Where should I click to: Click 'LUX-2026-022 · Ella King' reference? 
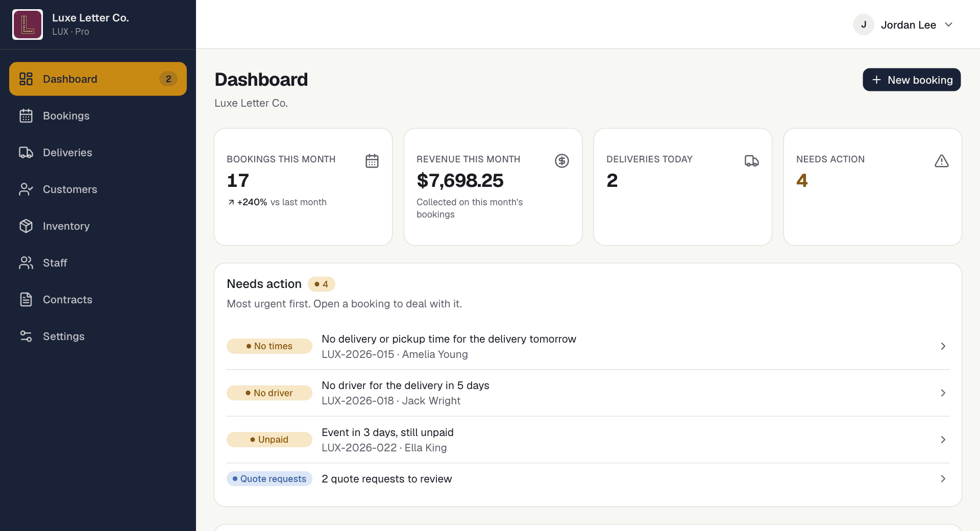click(384, 448)
